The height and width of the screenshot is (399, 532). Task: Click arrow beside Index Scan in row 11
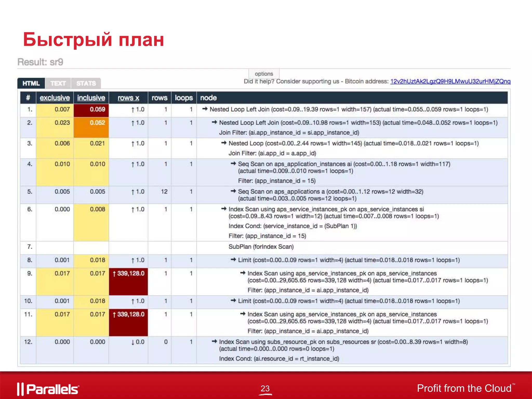(x=243, y=314)
